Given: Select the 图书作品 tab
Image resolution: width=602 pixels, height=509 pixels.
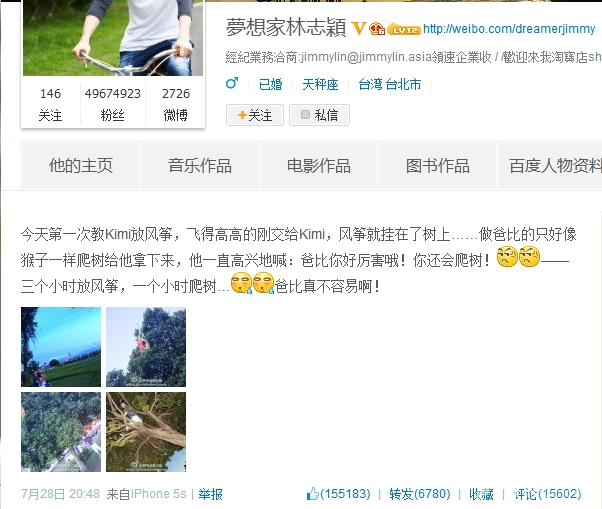Looking at the screenshot, I should (438, 166).
